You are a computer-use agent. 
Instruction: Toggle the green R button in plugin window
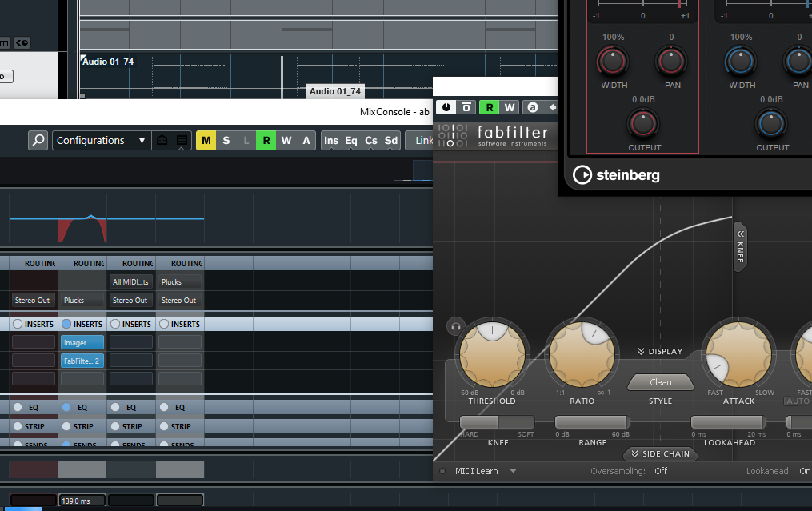[490, 107]
